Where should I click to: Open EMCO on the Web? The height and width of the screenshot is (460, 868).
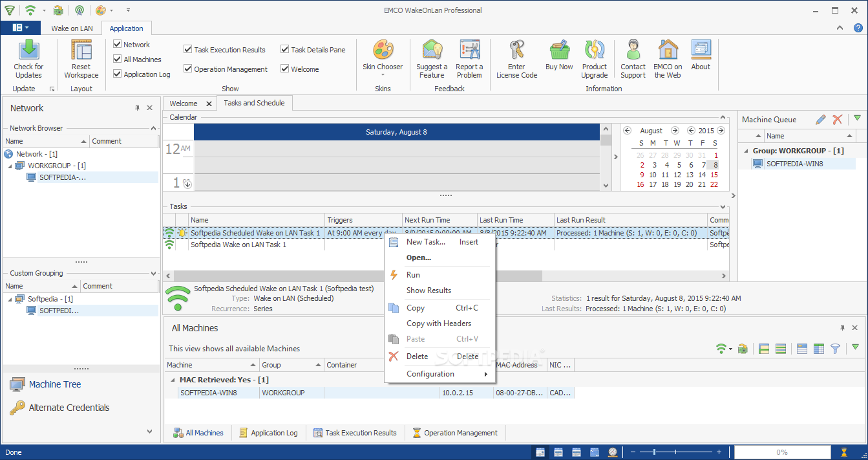click(x=668, y=60)
